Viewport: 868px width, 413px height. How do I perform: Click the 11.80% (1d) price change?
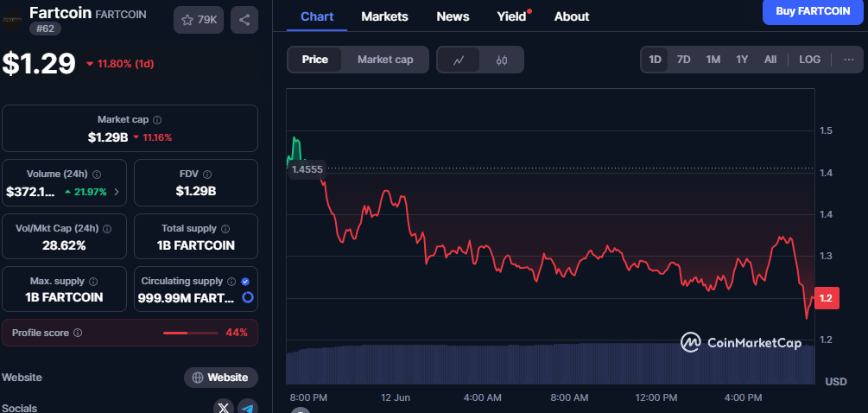[120, 64]
